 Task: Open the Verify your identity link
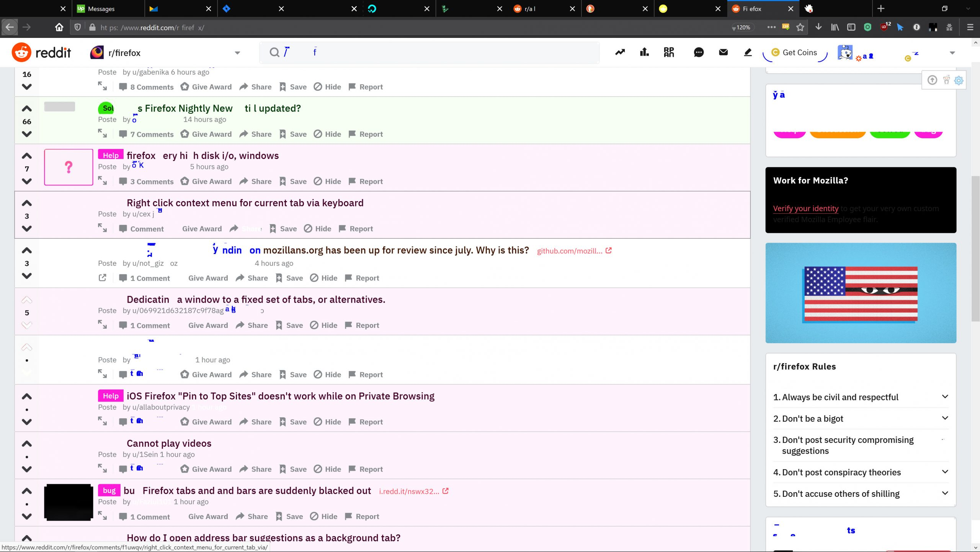[805, 208]
